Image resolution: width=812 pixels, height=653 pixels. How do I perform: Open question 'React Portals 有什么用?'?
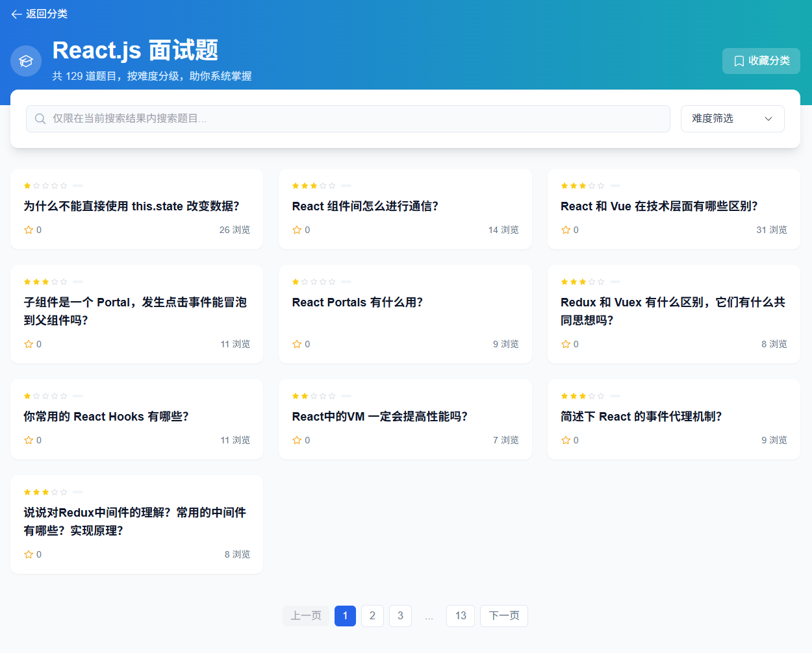[x=357, y=302]
